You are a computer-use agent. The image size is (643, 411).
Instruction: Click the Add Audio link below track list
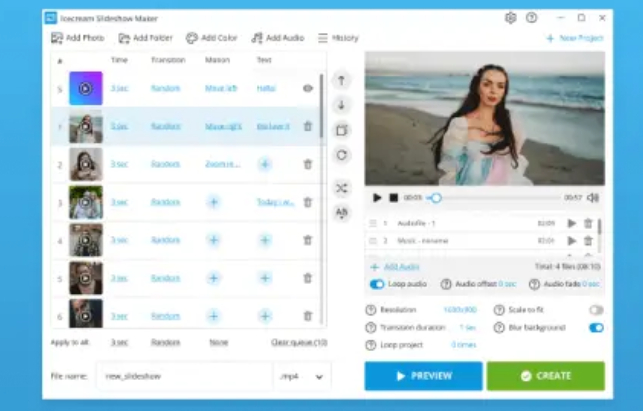395,267
